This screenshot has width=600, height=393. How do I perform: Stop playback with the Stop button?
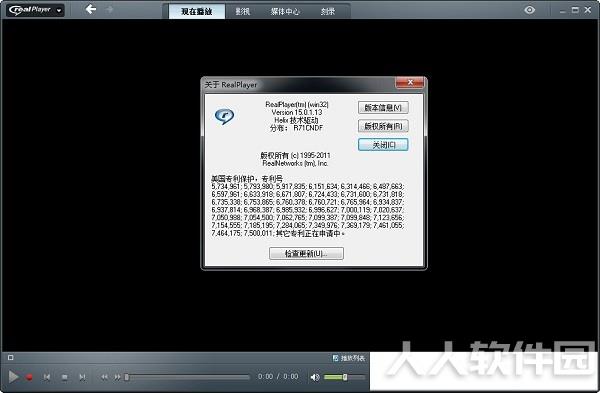(65, 377)
